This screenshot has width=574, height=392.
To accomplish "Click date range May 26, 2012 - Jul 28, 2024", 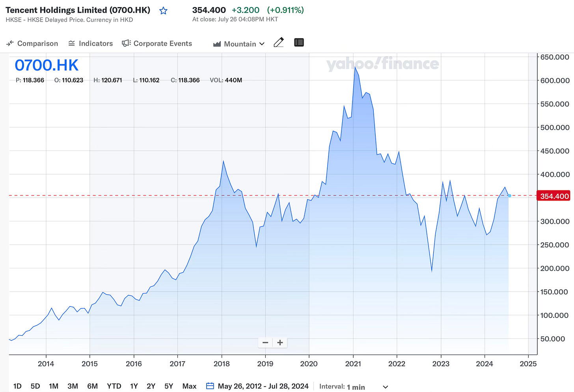I will tap(263, 386).
